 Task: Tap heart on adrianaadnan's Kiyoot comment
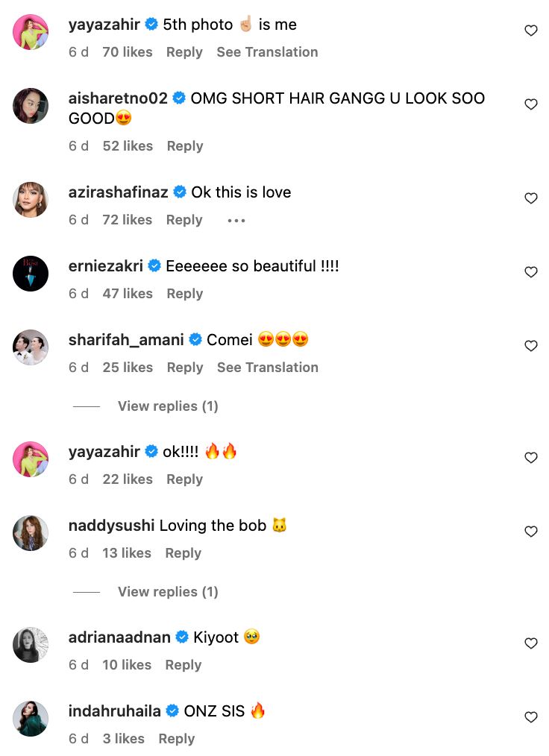(x=531, y=643)
